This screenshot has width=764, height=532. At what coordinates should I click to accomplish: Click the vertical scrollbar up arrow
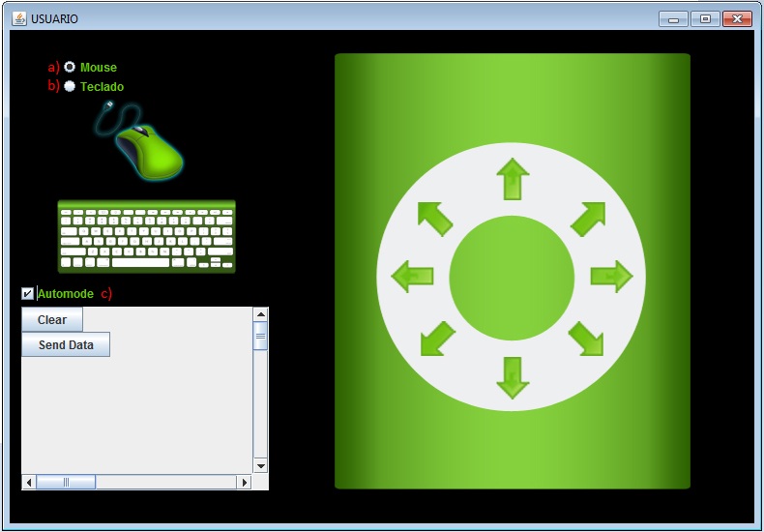tap(261, 314)
